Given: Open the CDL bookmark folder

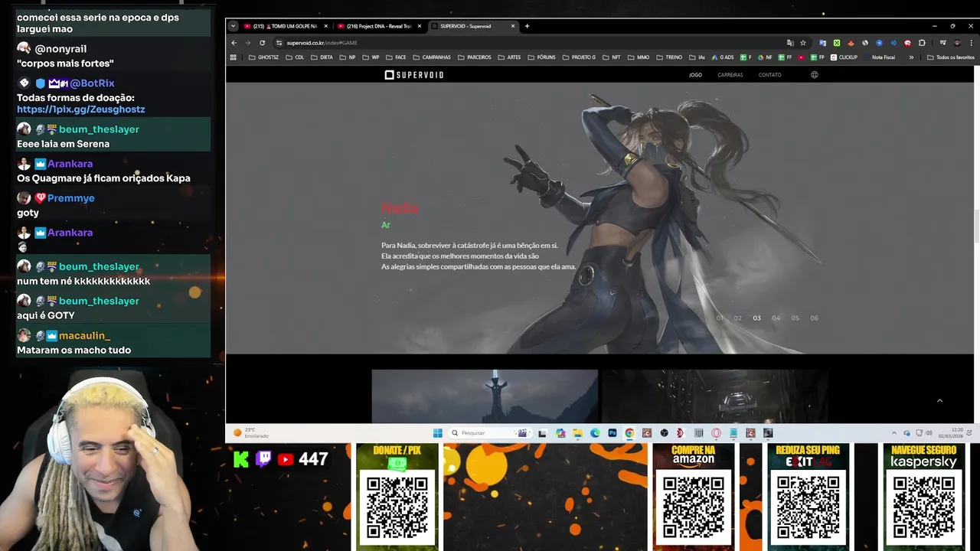Looking at the screenshot, I should [295, 57].
